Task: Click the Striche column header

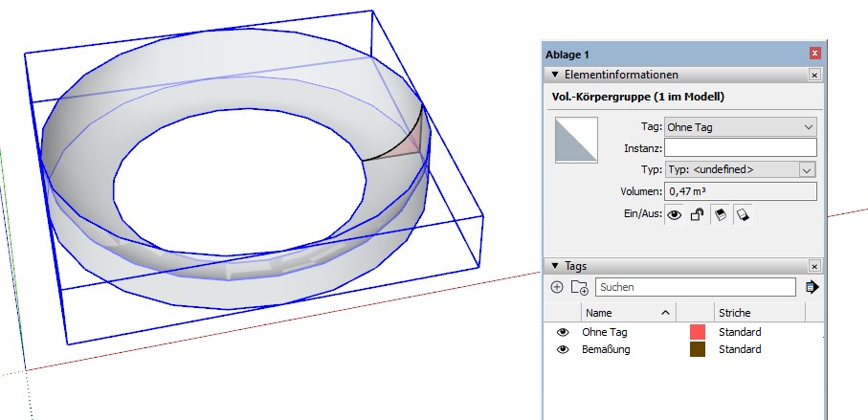Action: pyautogui.click(x=735, y=313)
